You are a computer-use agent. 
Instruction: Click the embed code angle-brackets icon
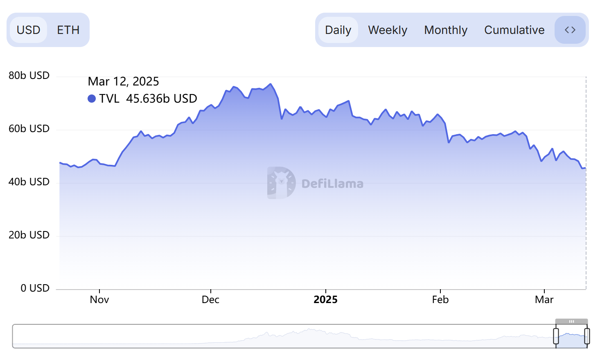(570, 30)
